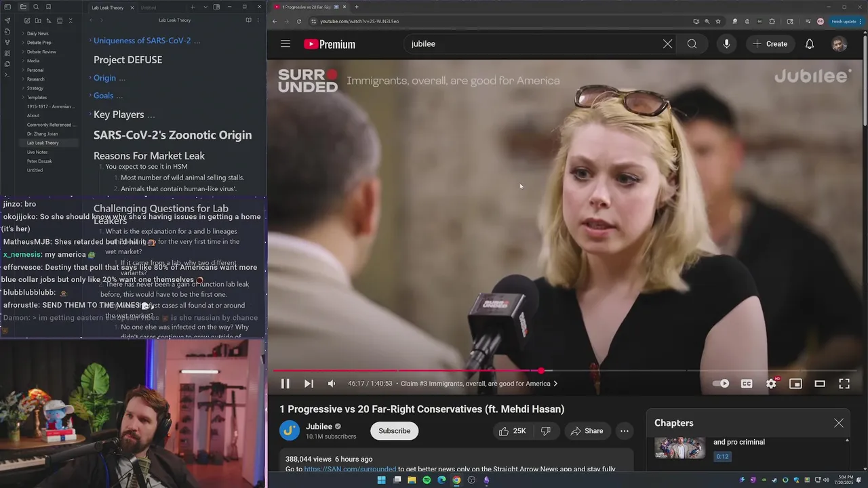Open Live Notes in file explorer
The image size is (868, 488).
37,152
